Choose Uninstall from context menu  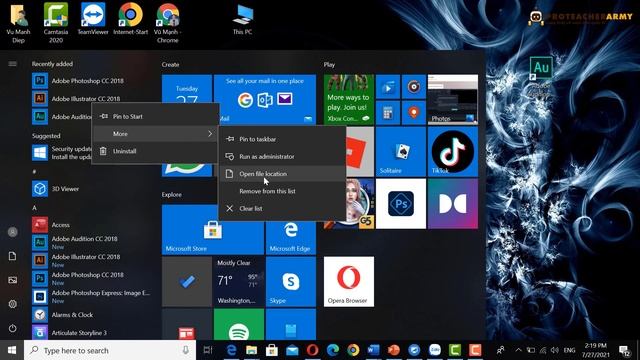point(156,151)
